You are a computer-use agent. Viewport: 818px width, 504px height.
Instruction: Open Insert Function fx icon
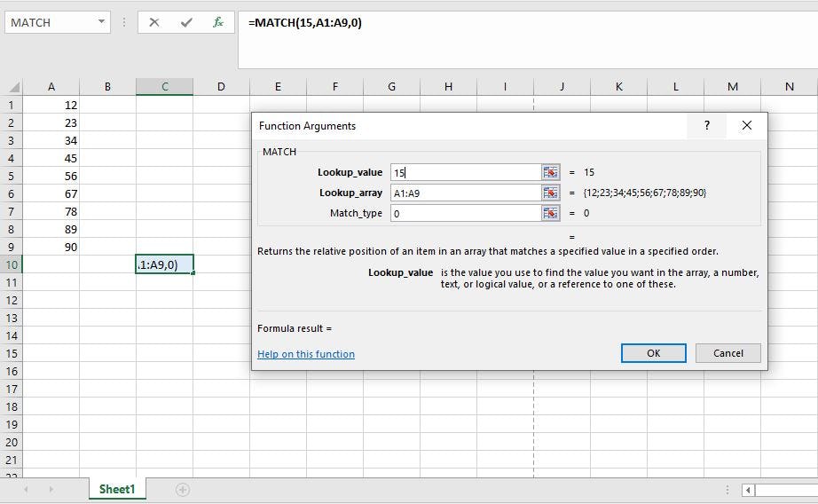point(218,22)
